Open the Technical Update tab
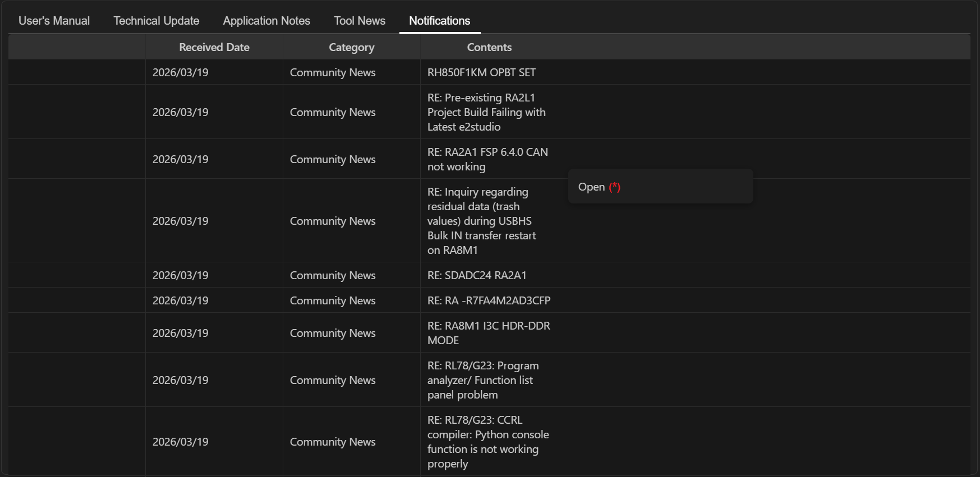The height and width of the screenshot is (477, 980). (x=157, y=21)
